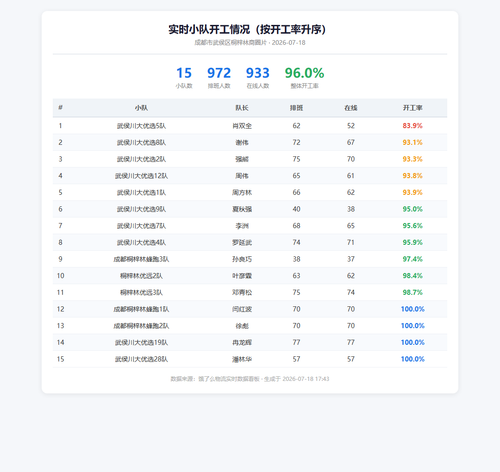The width and height of the screenshot is (500, 472).
Task: Click 100.0% in the 武侯川大优选28队 row
Action: (412, 359)
